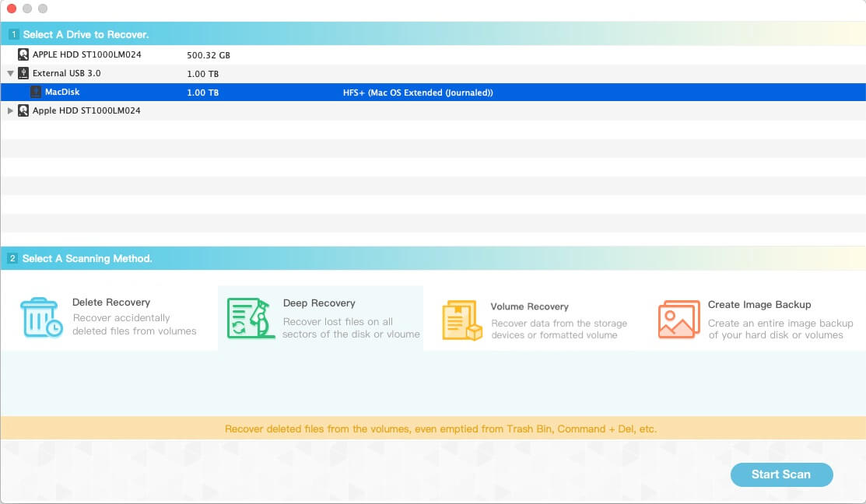Collapse the External USB 3.0 tree
Screen dimensions: 866x504
[10, 73]
